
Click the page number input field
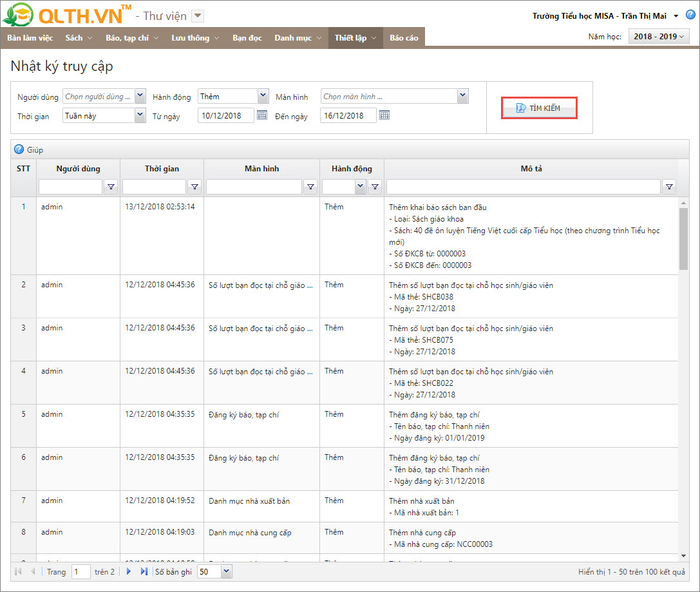pyautogui.click(x=80, y=571)
